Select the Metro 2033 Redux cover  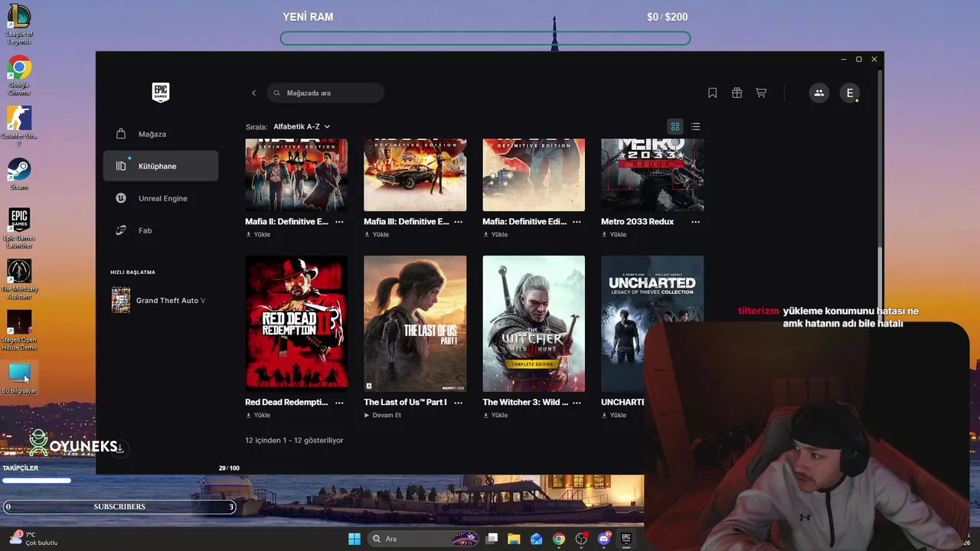click(652, 174)
